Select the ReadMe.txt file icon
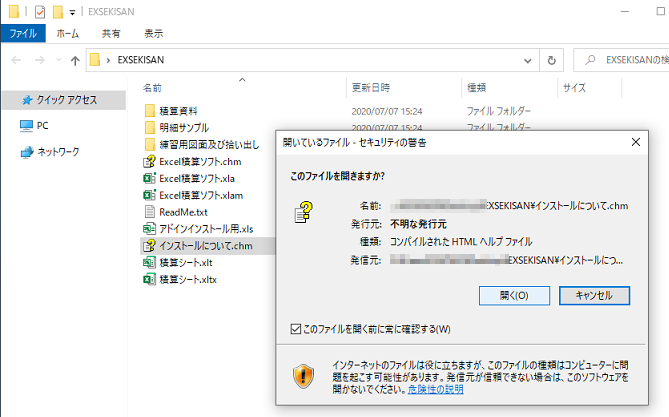669x417 pixels. pos(151,212)
